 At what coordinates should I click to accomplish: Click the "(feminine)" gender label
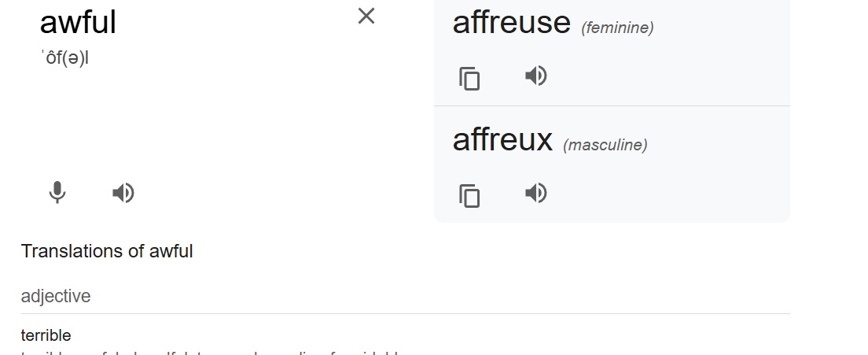[x=617, y=28]
